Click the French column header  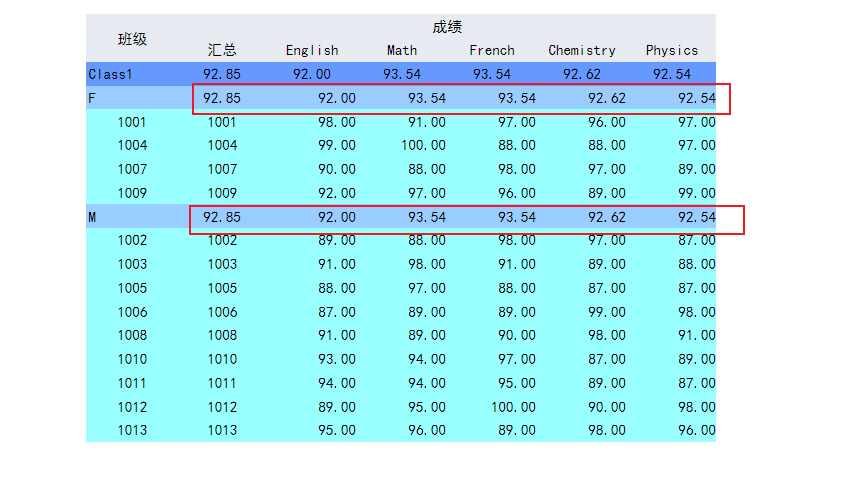pyautogui.click(x=492, y=50)
